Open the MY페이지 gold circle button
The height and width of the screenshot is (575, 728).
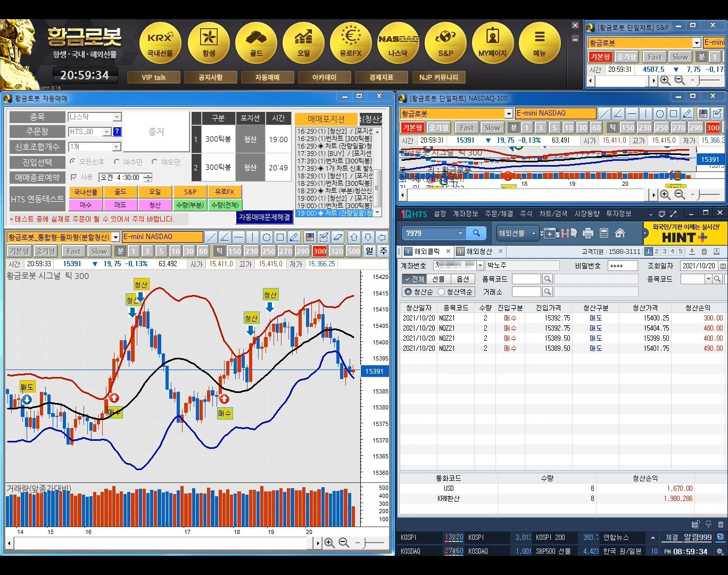click(493, 44)
